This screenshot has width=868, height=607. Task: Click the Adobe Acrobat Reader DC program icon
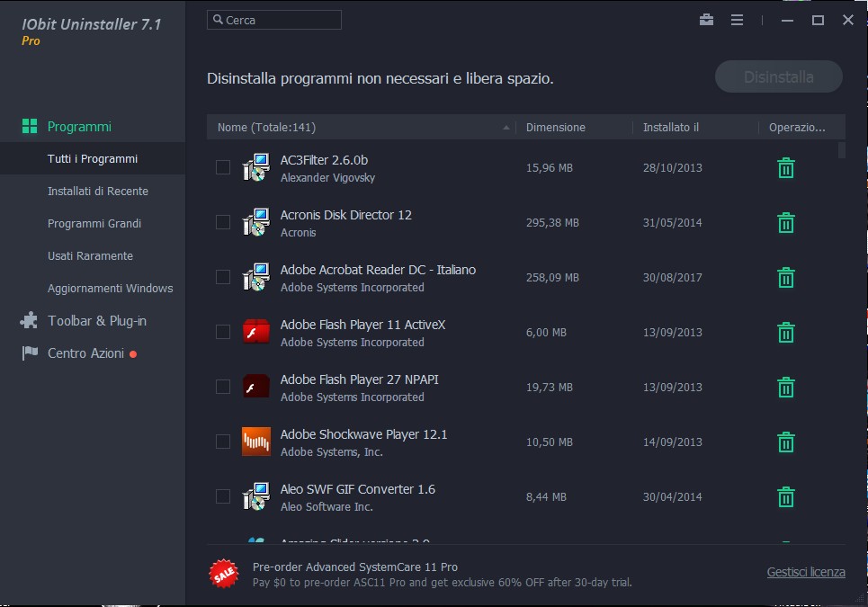point(256,277)
